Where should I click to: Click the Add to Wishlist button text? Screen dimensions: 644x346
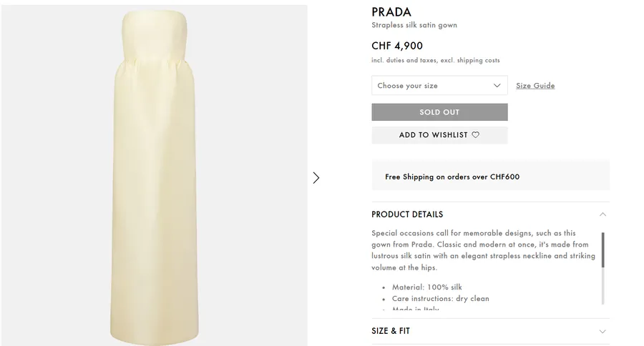coord(433,135)
